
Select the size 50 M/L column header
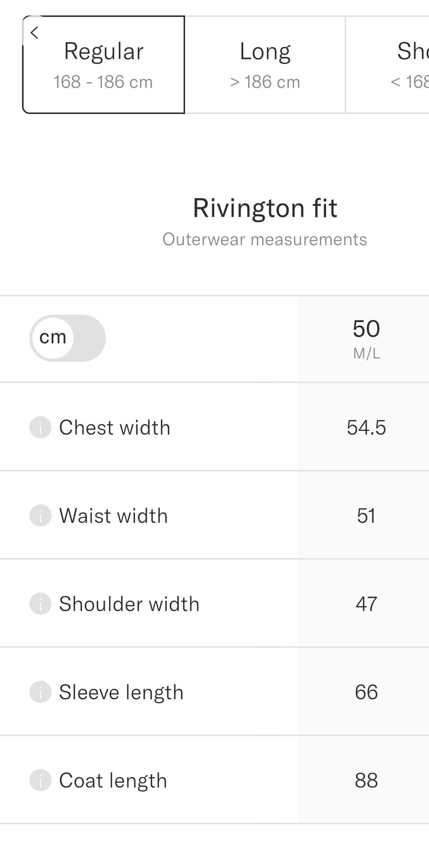pyautogui.click(x=366, y=338)
